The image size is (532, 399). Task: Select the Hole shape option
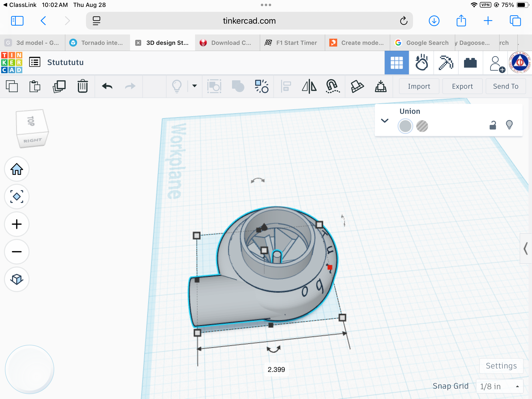[x=422, y=126]
